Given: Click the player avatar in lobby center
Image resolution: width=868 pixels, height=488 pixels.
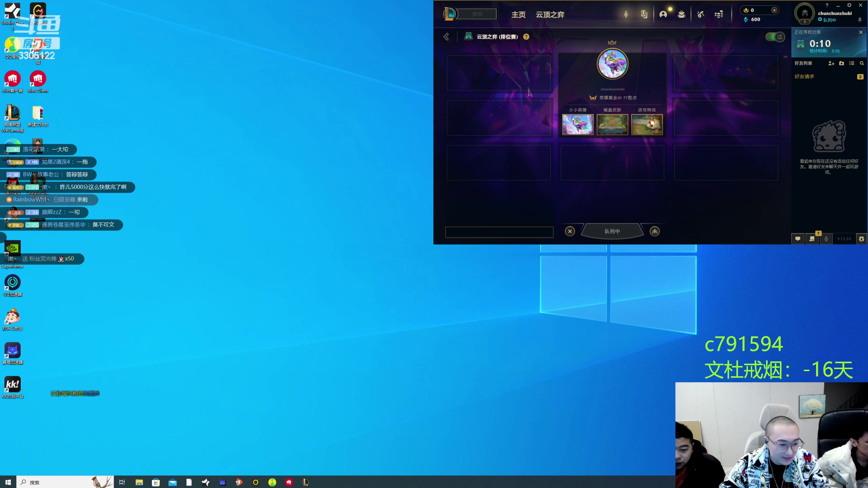Looking at the screenshot, I should pyautogui.click(x=612, y=64).
